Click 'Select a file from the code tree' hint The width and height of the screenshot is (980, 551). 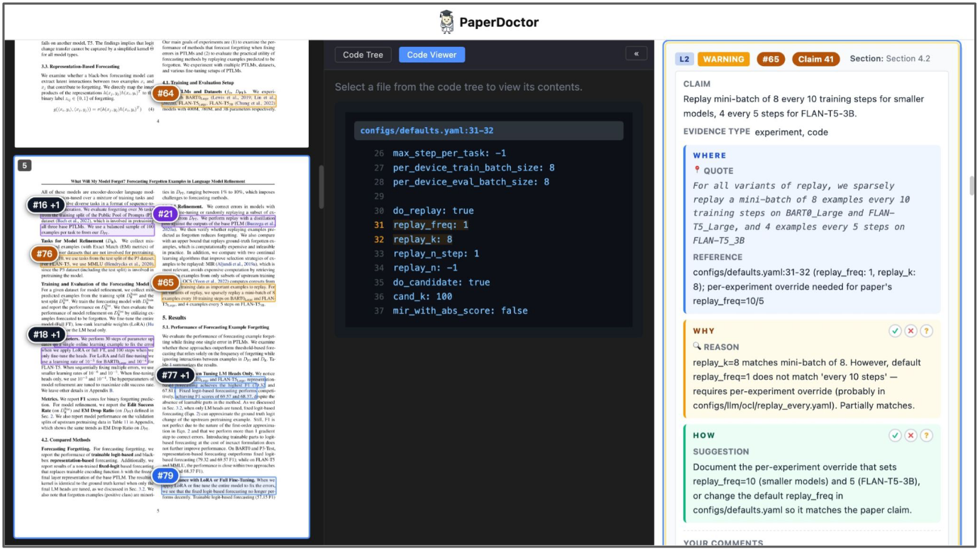tap(458, 87)
